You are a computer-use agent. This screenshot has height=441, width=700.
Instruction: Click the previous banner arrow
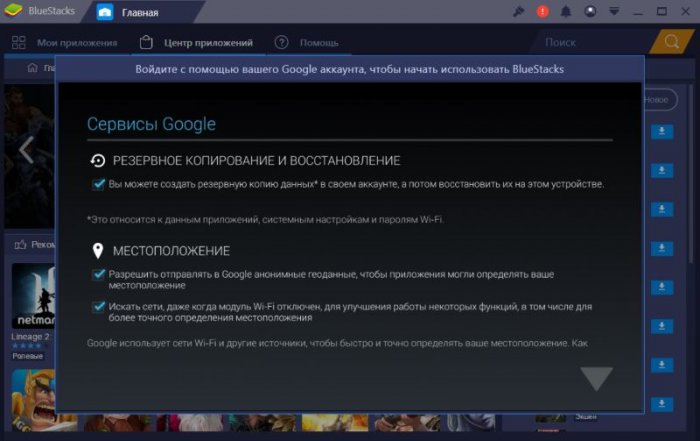coord(26,150)
